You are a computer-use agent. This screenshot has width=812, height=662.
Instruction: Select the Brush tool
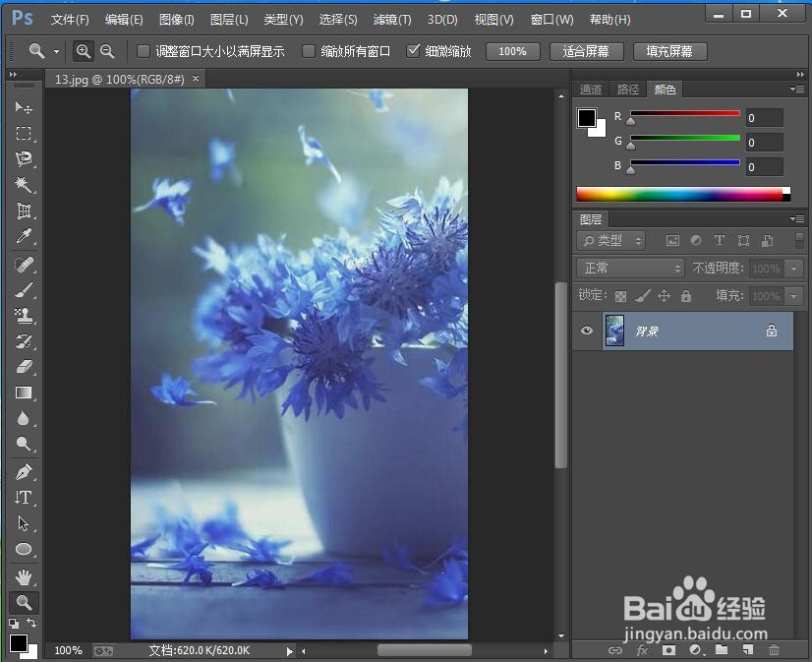[22, 289]
